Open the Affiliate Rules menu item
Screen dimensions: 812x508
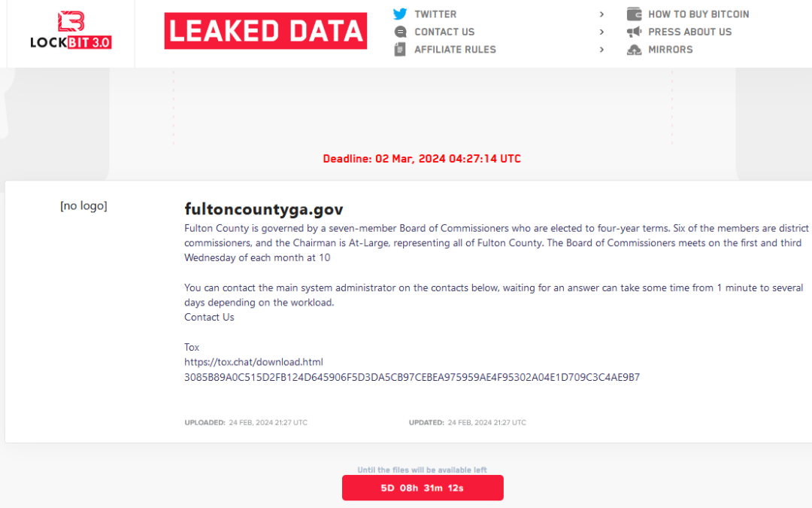pyautogui.click(x=455, y=50)
